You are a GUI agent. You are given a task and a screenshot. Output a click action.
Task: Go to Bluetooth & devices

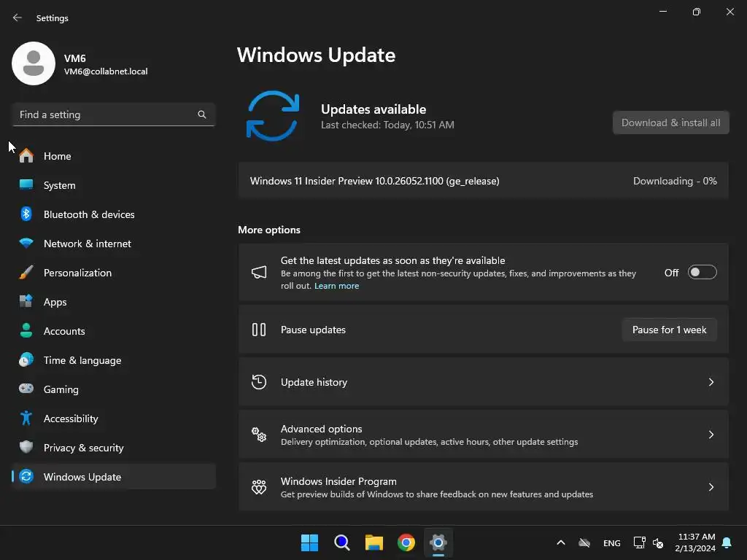tap(114, 214)
